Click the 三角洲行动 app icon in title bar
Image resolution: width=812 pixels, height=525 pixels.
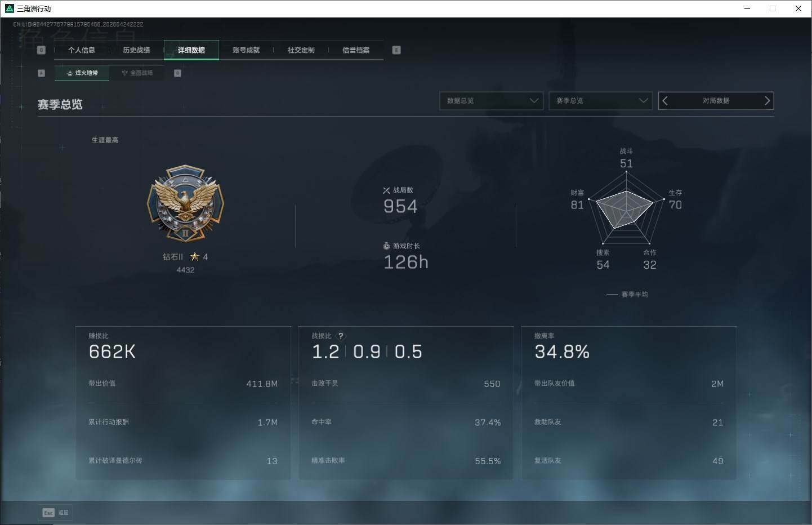coord(9,8)
